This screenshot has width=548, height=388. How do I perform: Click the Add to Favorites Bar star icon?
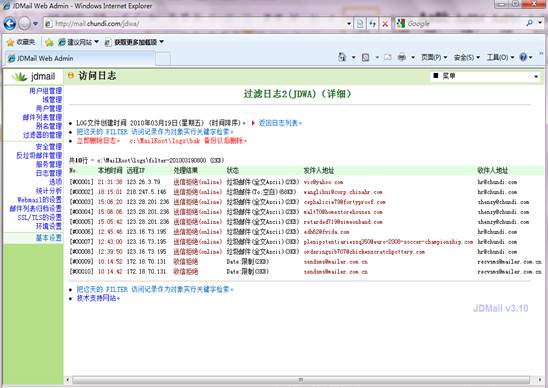tap(50, 42)
